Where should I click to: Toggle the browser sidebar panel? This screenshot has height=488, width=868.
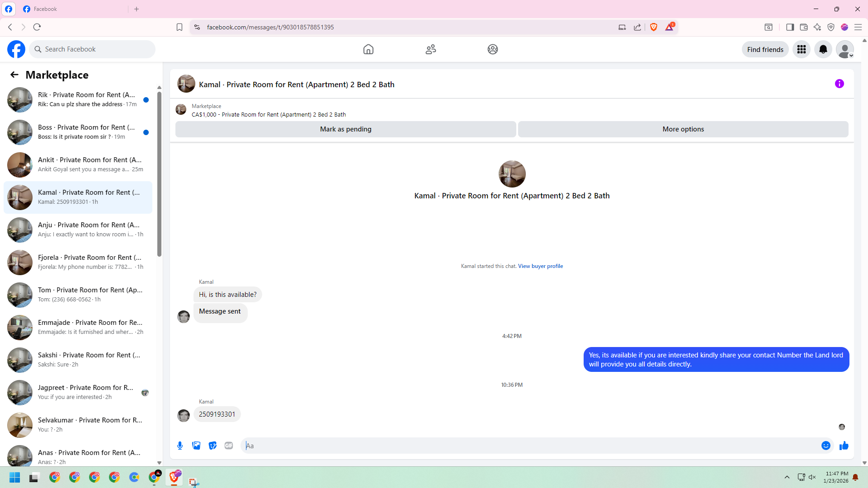pos(790,27)
